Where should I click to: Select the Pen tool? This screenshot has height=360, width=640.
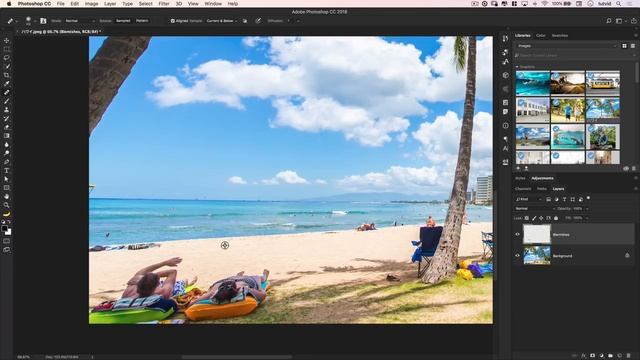7,162
